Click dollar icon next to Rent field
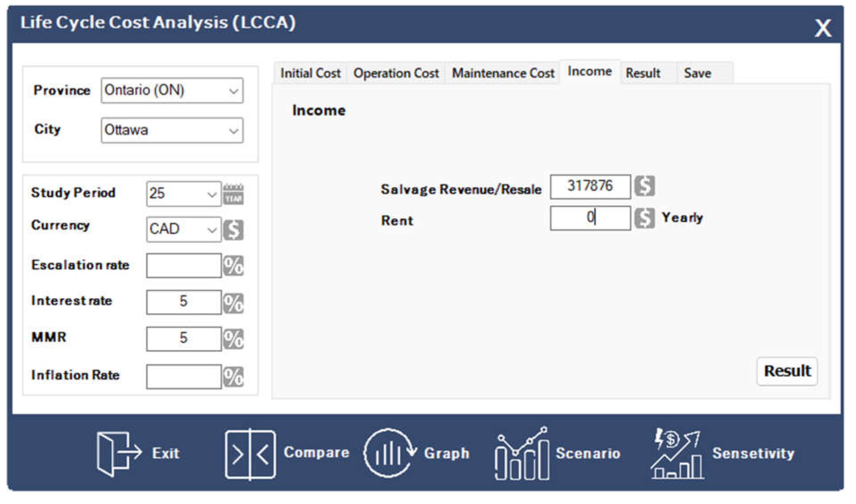The image size is (856, 504). tap(645, 218)
